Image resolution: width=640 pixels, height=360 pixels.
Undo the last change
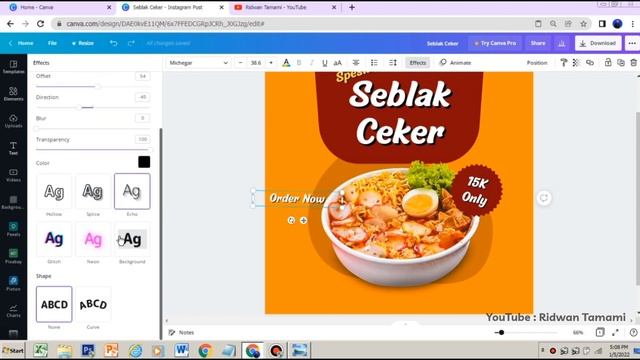point(113,43)
